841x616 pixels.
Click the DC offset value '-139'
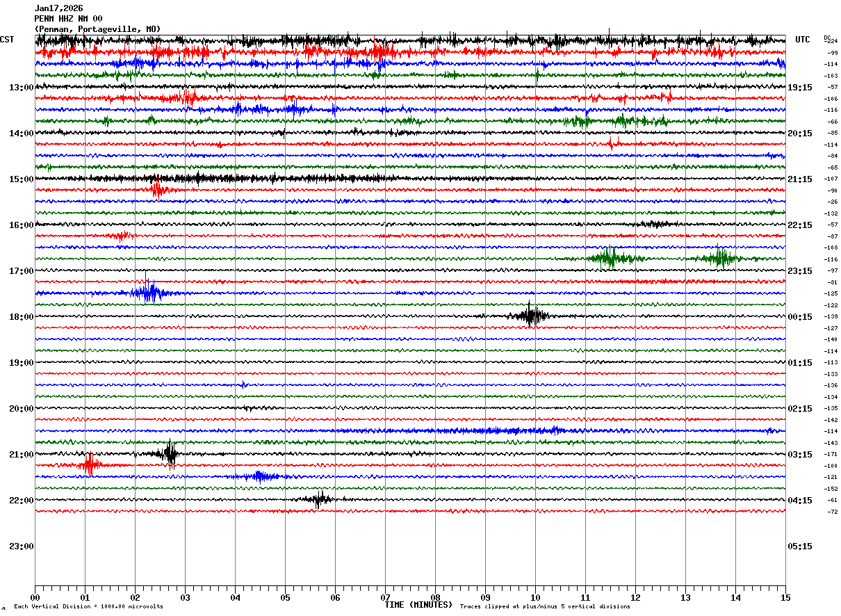(x=831, y=316)
